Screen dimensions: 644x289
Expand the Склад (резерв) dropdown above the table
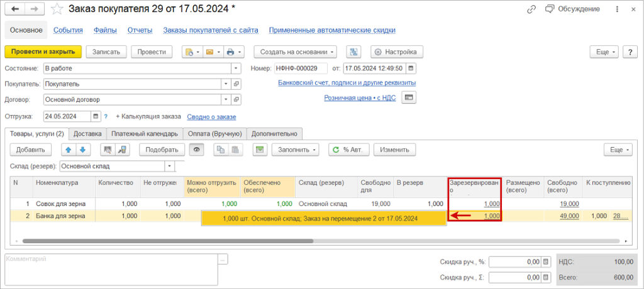pos(169,166)
